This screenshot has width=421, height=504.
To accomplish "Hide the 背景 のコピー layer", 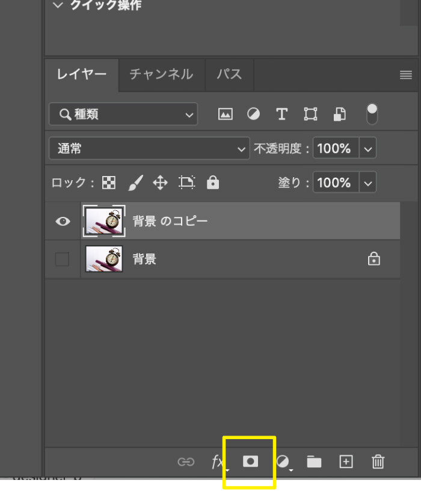I will [x=63, y=221].
